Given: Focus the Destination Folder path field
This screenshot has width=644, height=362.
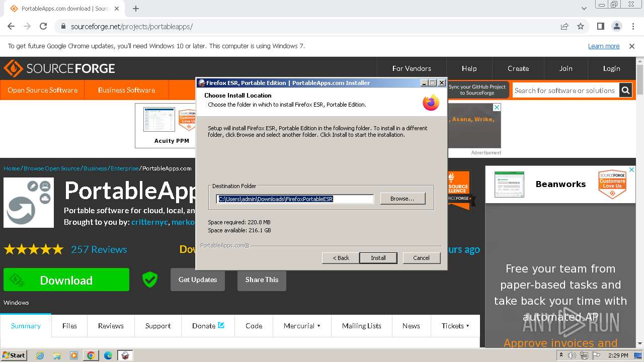Looking at the screenshot, I should 295,199.
